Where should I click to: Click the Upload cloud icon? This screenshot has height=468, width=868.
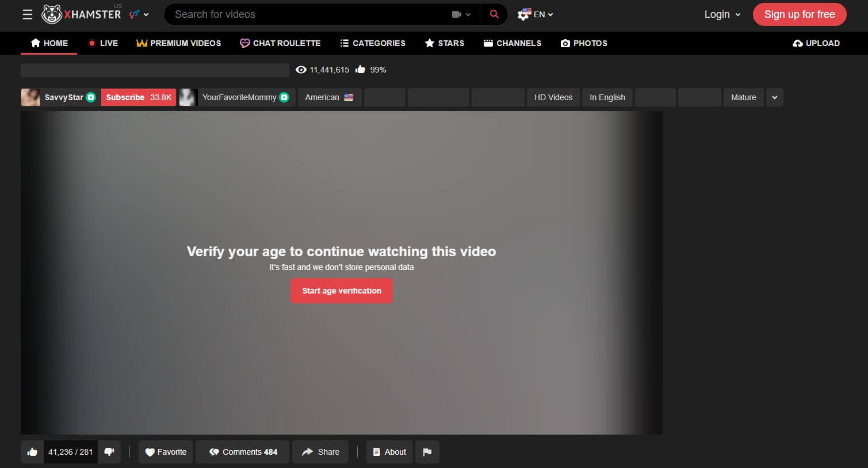point(798,43)
